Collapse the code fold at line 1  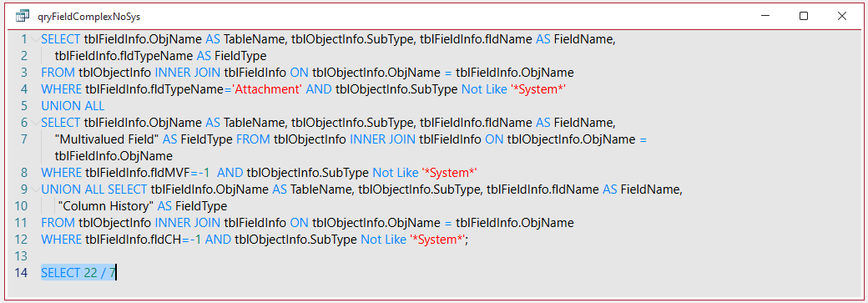pyautogui.click(x=35, y=39)
